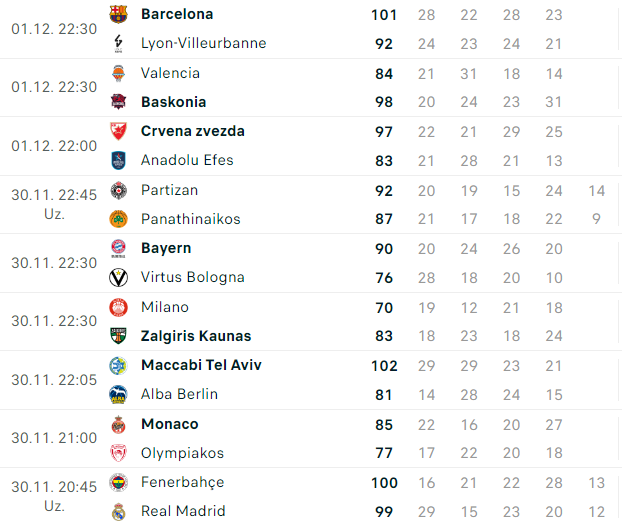
Task: Click the Zalgiris Kaunas team logo
Action: tap(119, 336)
